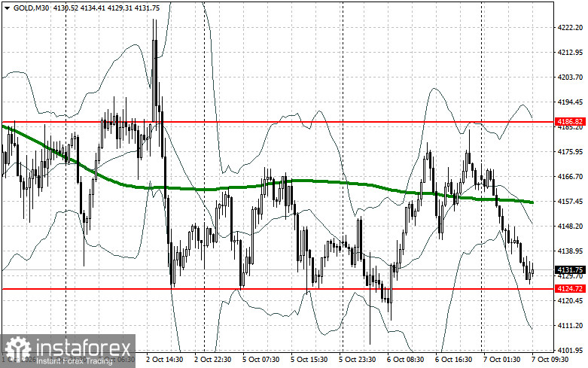The image size is (588, 368).
Task: Select the 4157.45 price scale value
Action: click(571, 201)
